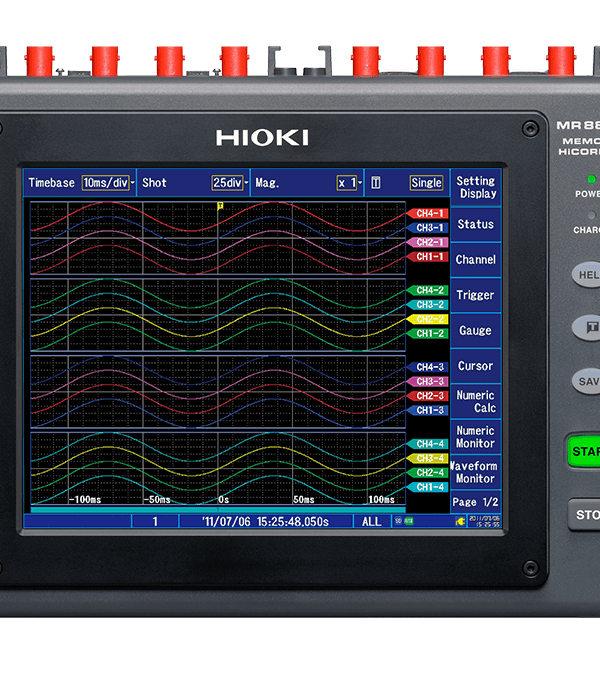Open the Cursor menu
This screenshot has width=600, height=694.
(476, 366)
